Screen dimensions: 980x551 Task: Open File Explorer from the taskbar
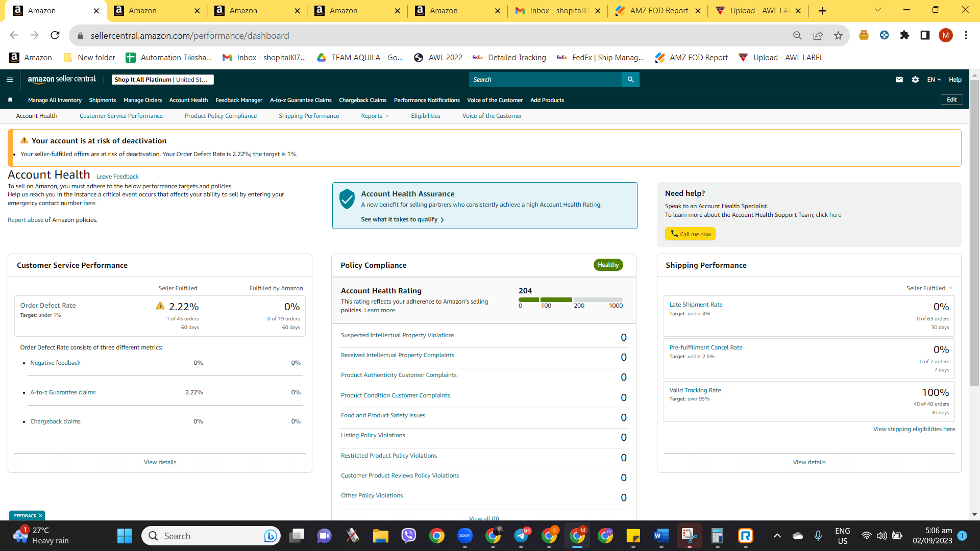coord(380,536)
